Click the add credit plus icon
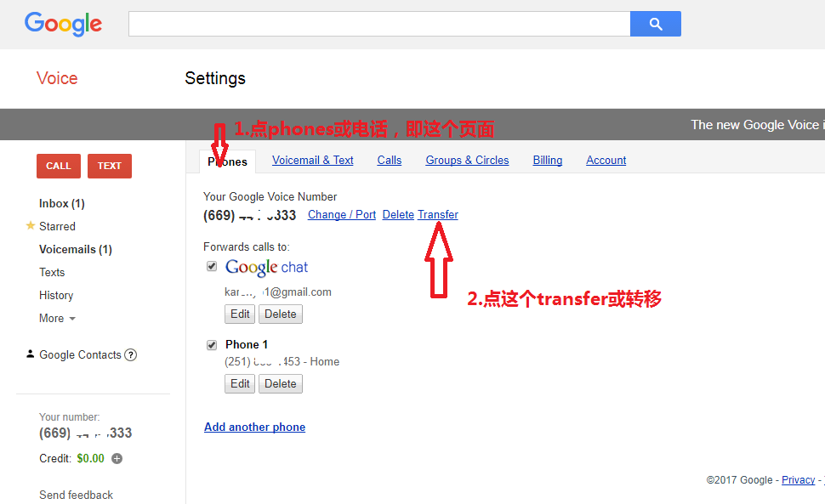 (x=117, y=458)
